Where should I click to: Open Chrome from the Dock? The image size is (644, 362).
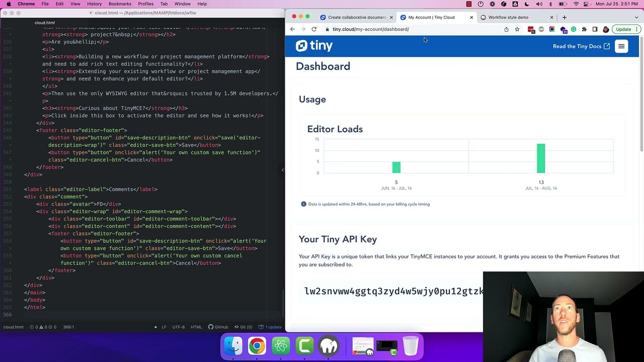click(x=257, y=346)
